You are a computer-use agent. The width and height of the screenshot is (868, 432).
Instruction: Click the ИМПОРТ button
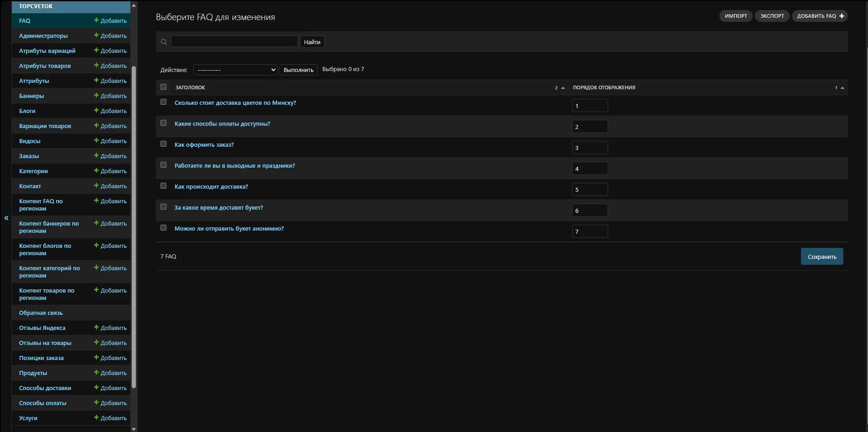(x=736, y=16)
